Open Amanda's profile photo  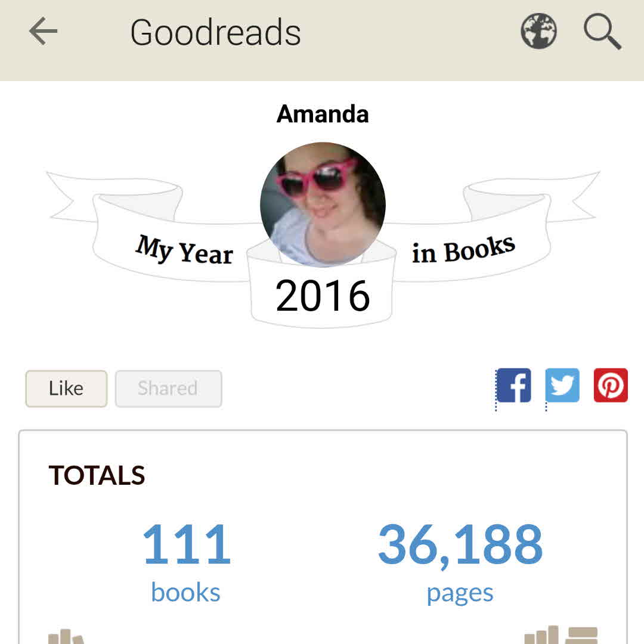[323, 205]
